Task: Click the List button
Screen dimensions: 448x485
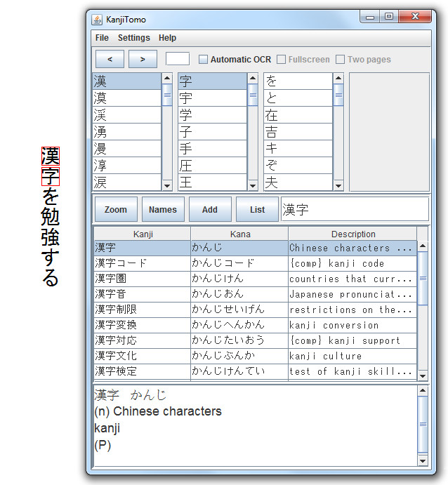Action: coord(257,209)
